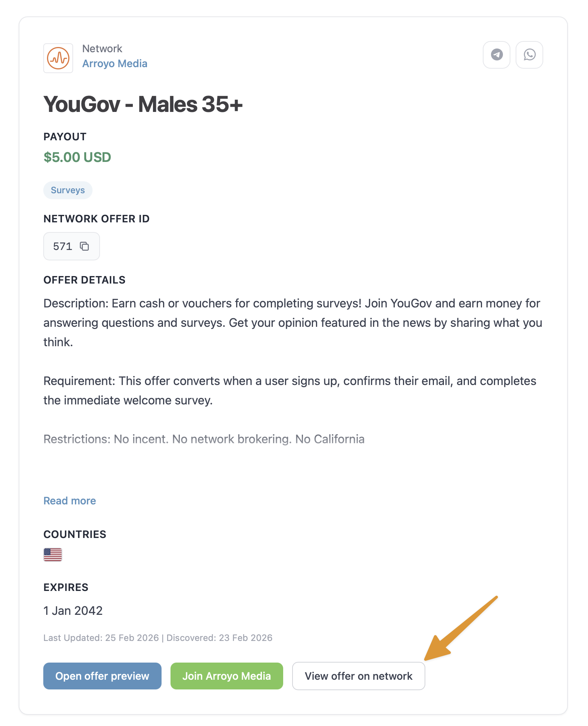The height and width of the screenshot is (726, 588).
Task: Click the YouGov - Males 35+ title
Action: pyautogui.click(x=143, y=105)
